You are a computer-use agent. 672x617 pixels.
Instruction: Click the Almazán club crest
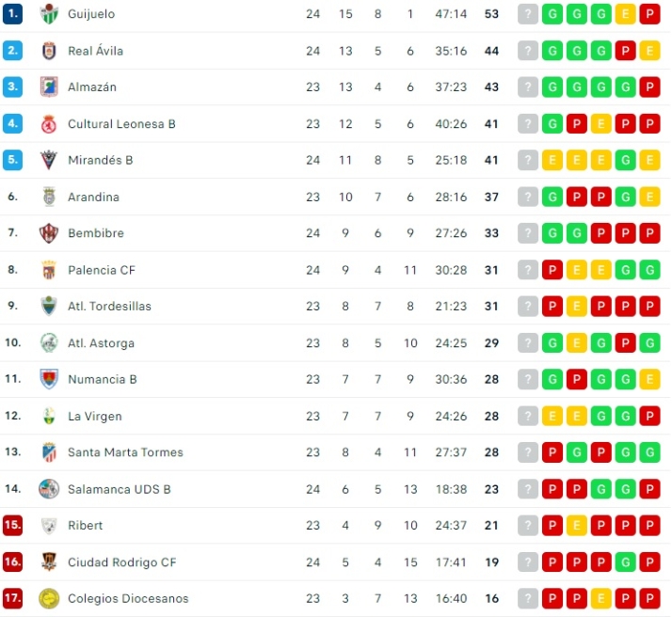49,87
